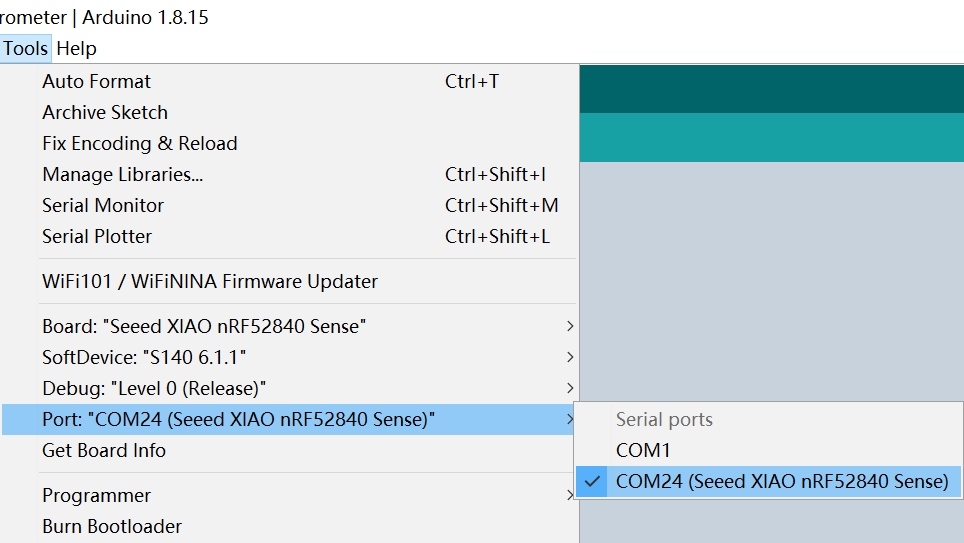Open the Serial Plotter
This screenshot has height=543, width=964.
tap(290, 237)
